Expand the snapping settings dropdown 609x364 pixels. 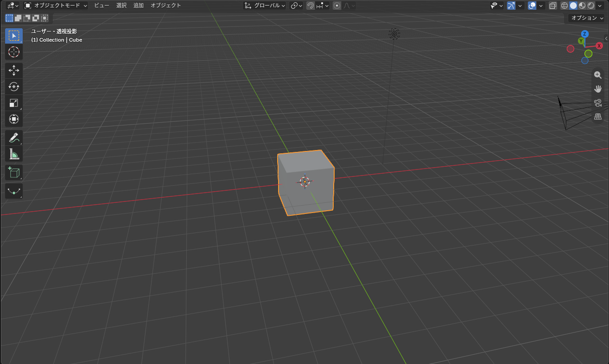[323, 6]
